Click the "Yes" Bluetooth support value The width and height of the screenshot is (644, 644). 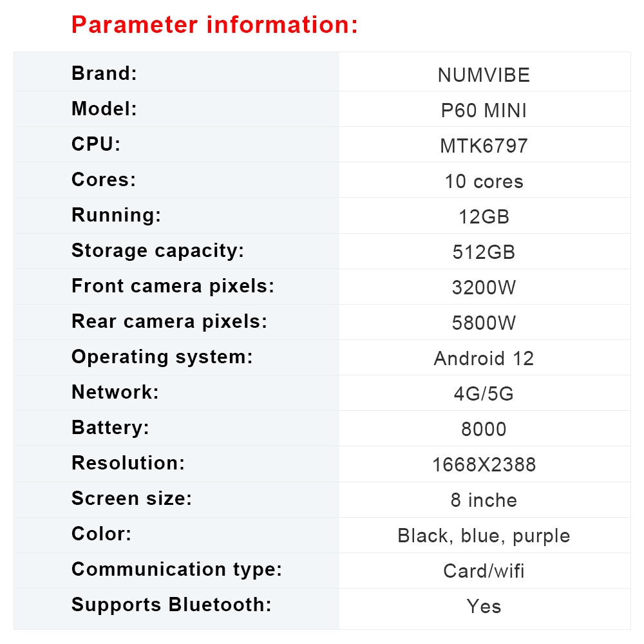[x=484, y=607]
